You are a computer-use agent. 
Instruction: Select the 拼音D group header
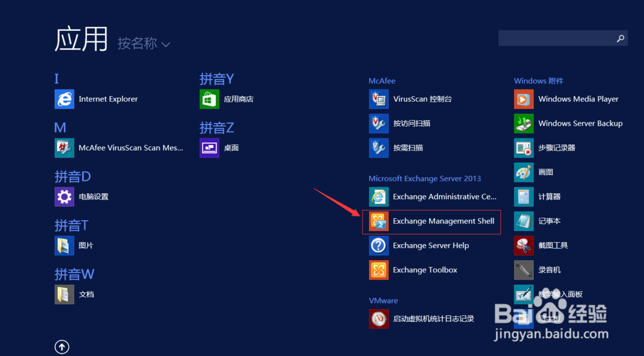tap(73, 176)
